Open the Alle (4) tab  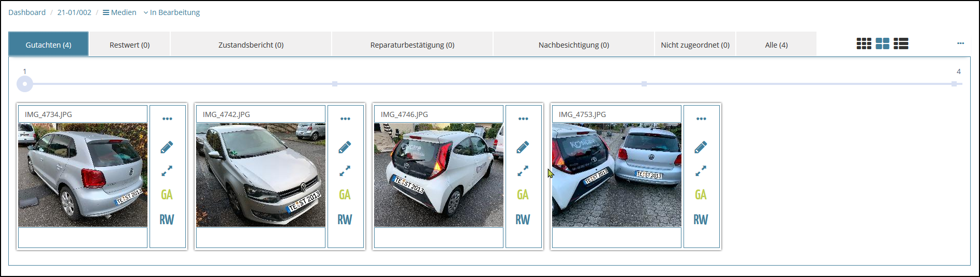pyautogui.click(x=776, y=45)
